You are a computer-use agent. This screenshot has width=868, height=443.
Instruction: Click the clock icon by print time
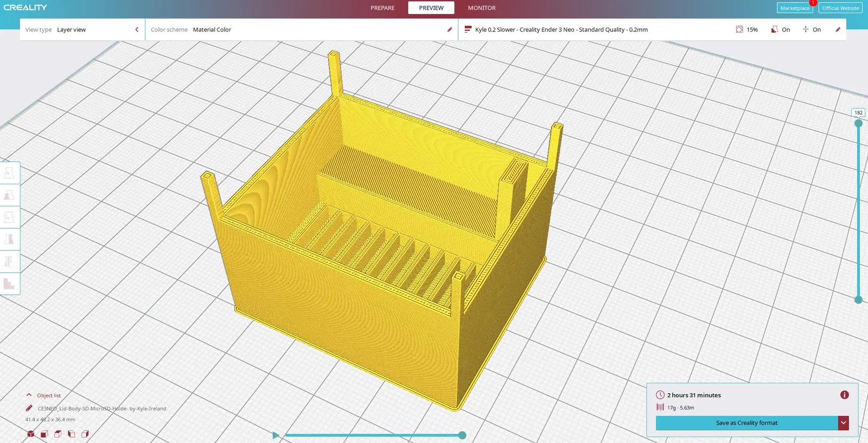click(x=660, y=395)
